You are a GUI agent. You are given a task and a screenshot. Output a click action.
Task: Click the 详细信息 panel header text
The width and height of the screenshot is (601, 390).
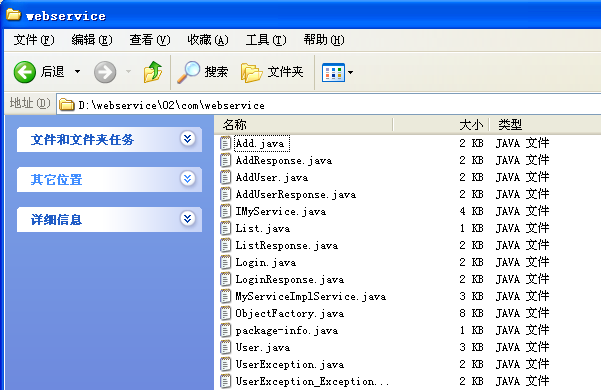click(56, 220)
